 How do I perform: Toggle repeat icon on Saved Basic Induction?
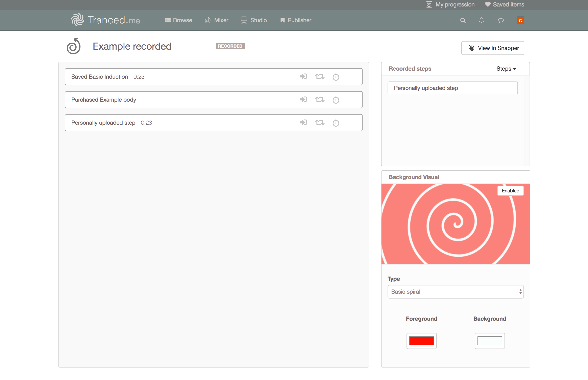point(320,77)
